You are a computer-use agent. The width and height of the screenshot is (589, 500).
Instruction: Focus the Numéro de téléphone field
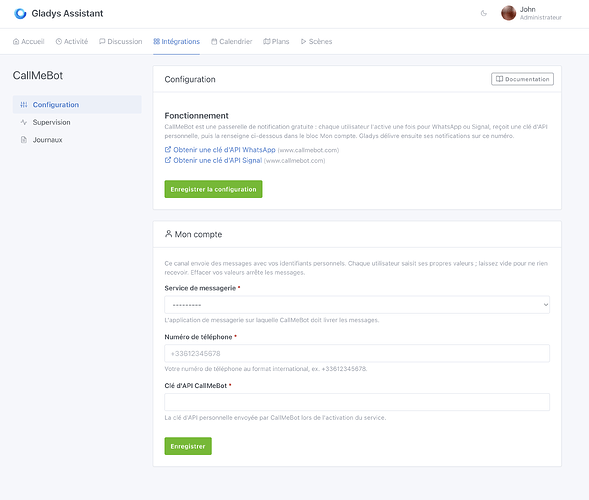(357, 353)
